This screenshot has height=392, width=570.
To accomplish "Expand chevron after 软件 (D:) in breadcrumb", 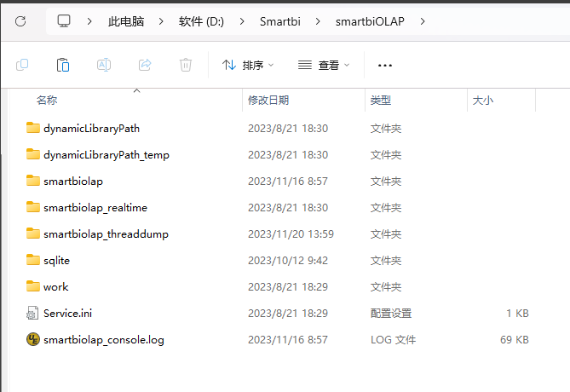I will point(242,21).
